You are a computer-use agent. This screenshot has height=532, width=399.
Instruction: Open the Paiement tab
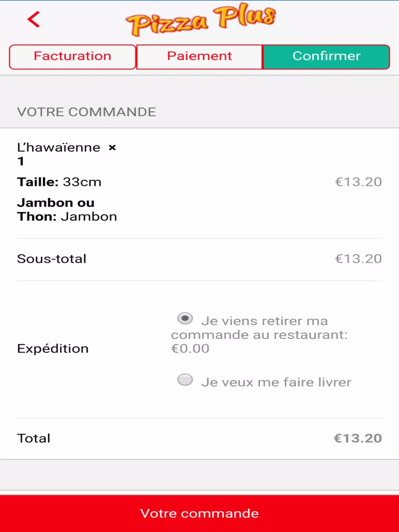[x=199, y=57]
